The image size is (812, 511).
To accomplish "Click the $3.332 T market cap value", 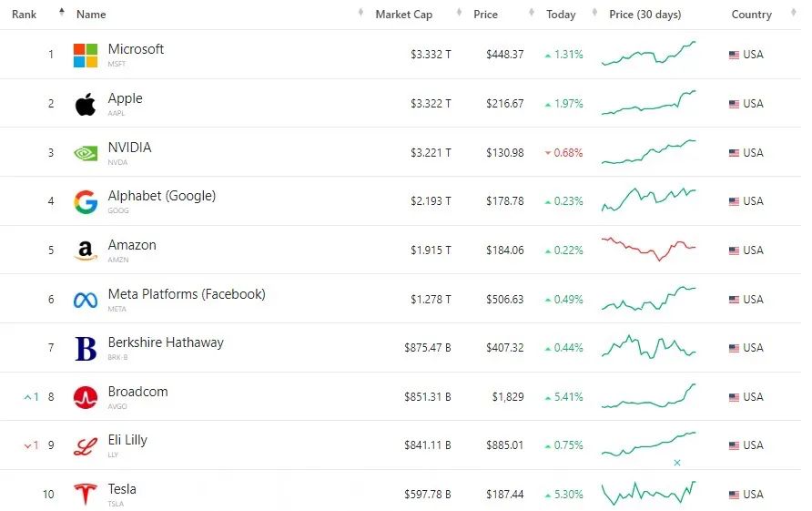I will pos(431,55).
